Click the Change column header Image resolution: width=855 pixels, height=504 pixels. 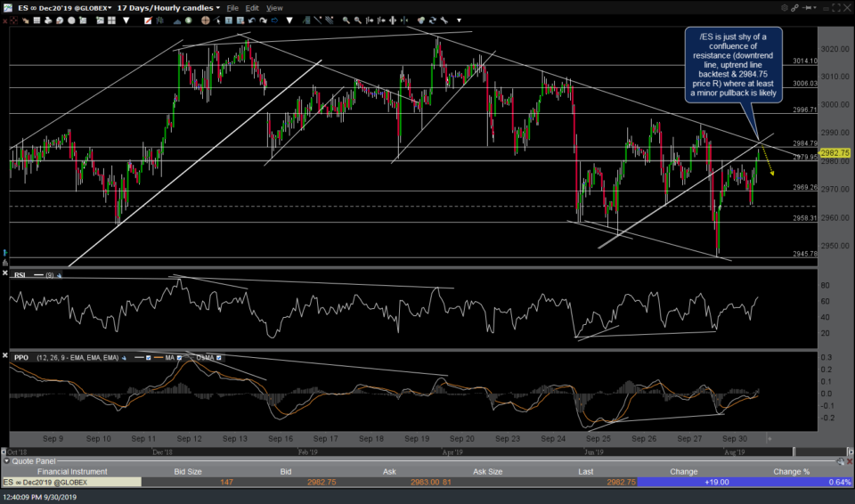(684, 471)
